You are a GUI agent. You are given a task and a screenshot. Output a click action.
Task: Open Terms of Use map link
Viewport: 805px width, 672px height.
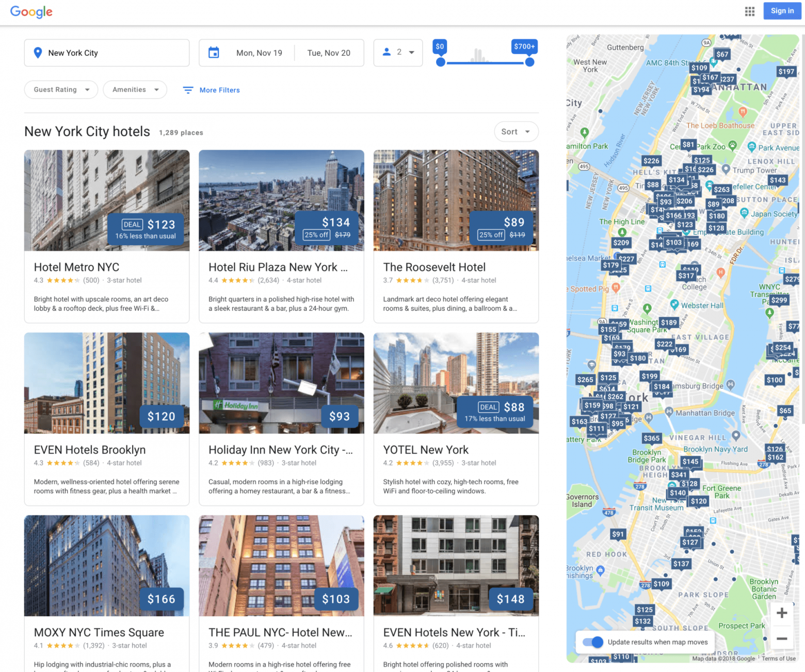pos(779,659)
